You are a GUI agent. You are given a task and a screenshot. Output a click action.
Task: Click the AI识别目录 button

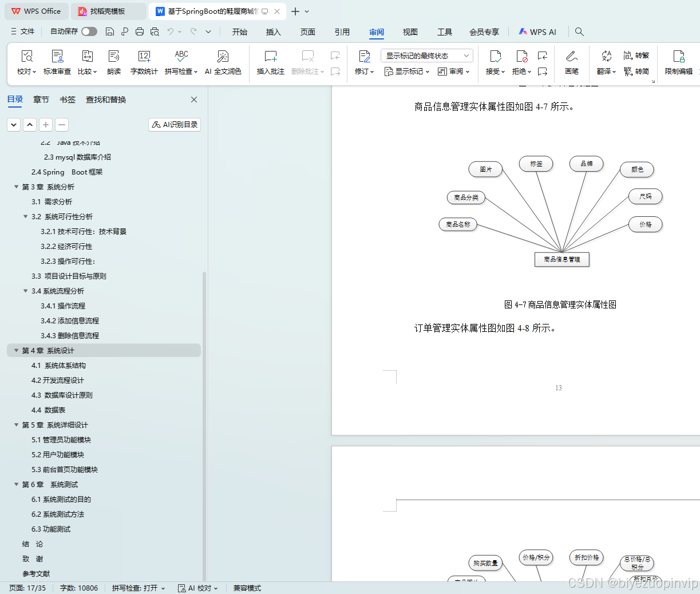(x=174, y=124)
